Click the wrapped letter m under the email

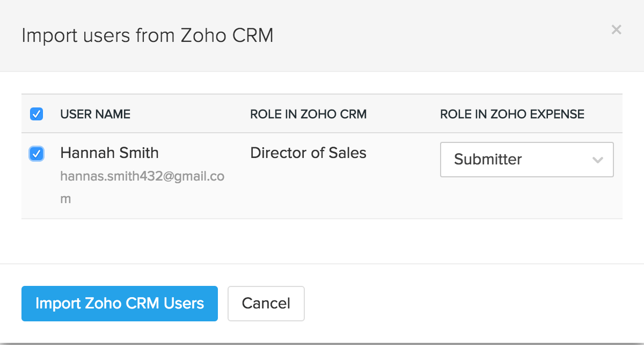click(x=65, y=199)
